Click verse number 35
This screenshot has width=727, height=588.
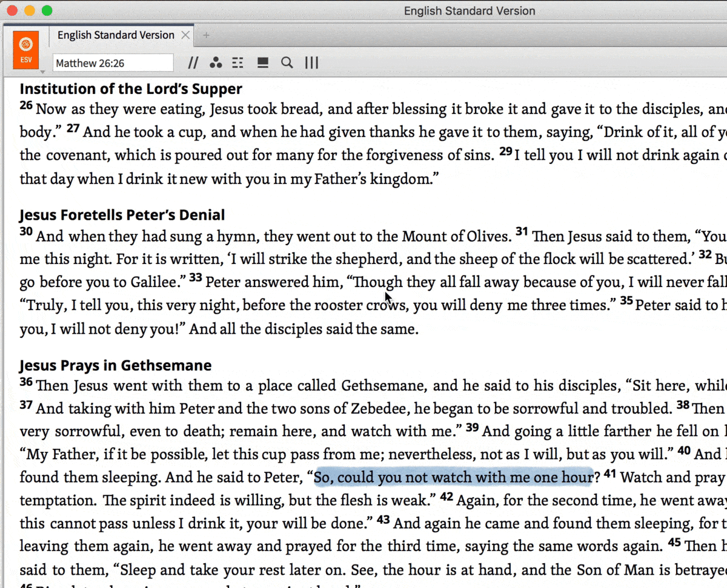coord(626,300)
